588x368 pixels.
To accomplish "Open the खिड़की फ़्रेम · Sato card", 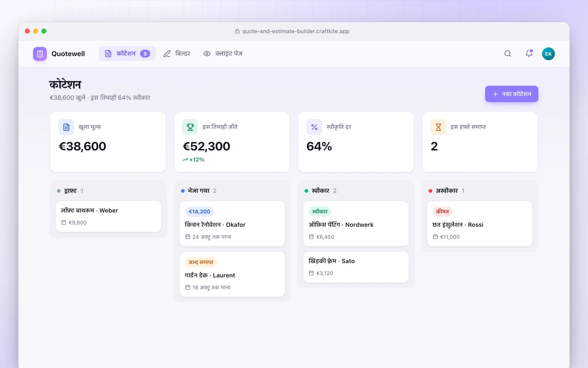I will [x=356, y=267].
